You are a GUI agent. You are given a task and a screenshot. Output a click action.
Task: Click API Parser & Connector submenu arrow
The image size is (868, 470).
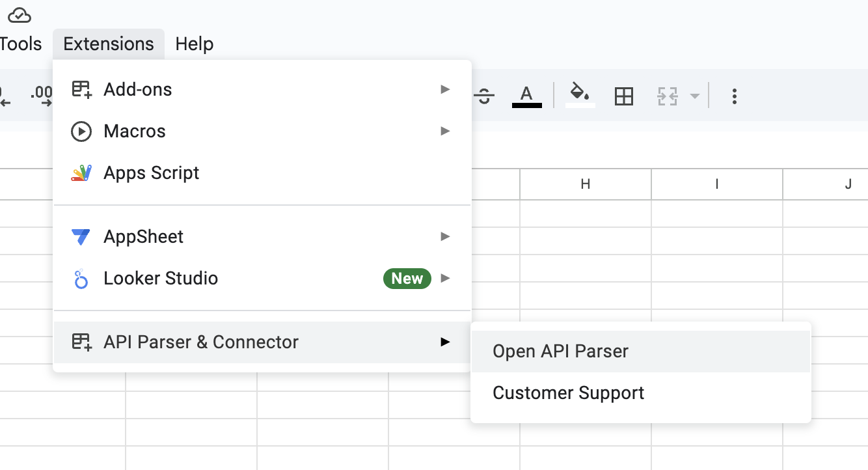pyautogui.click(x=445, y=342)
